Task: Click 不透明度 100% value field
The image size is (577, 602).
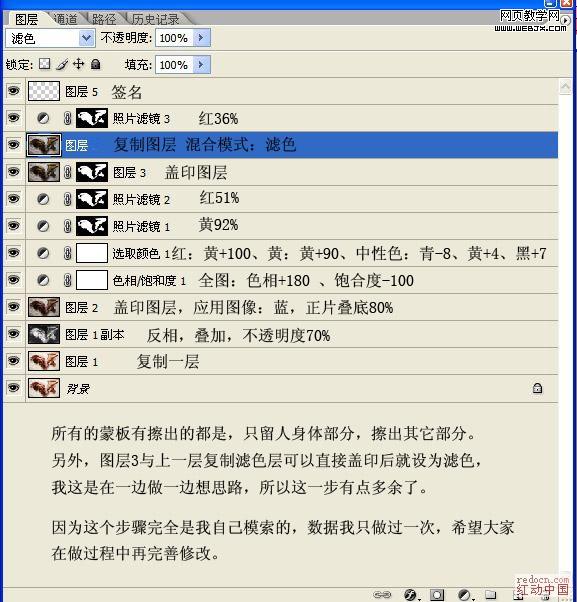Action: (x=174, y=38)
